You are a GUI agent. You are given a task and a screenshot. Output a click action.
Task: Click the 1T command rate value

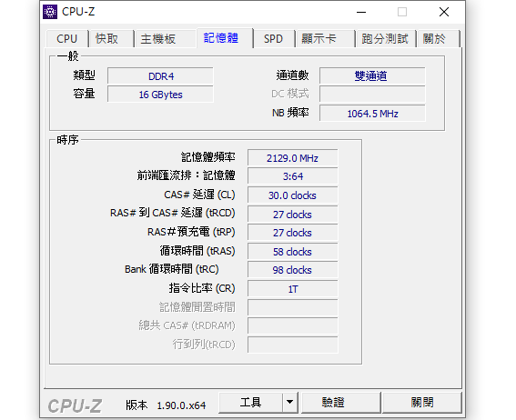[x=292, y=289]
